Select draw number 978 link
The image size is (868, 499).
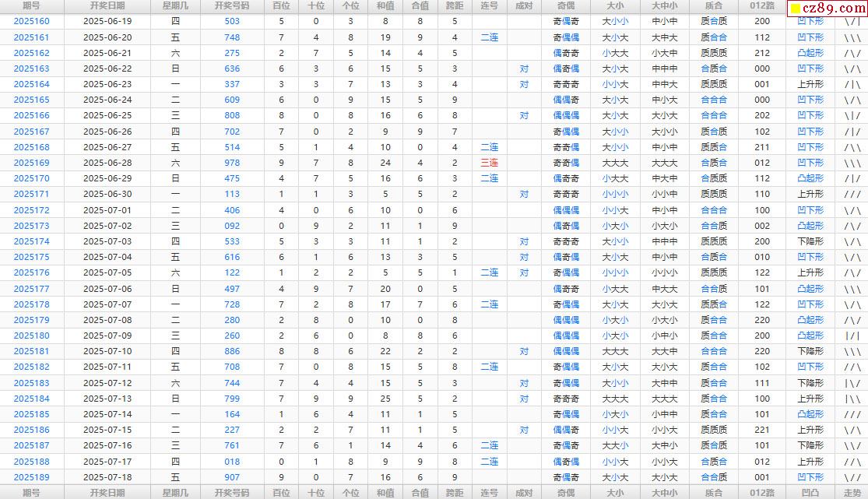click(x=232, y=163)
